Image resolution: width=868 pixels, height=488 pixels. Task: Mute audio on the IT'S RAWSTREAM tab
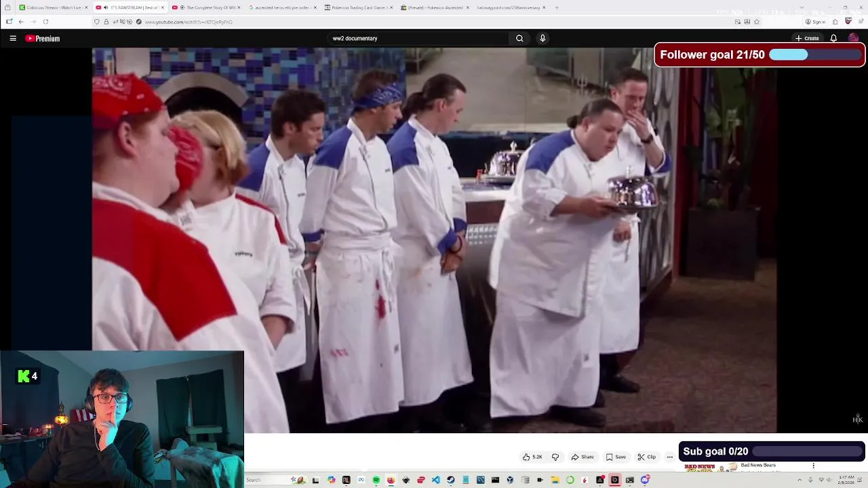point(106,7)
